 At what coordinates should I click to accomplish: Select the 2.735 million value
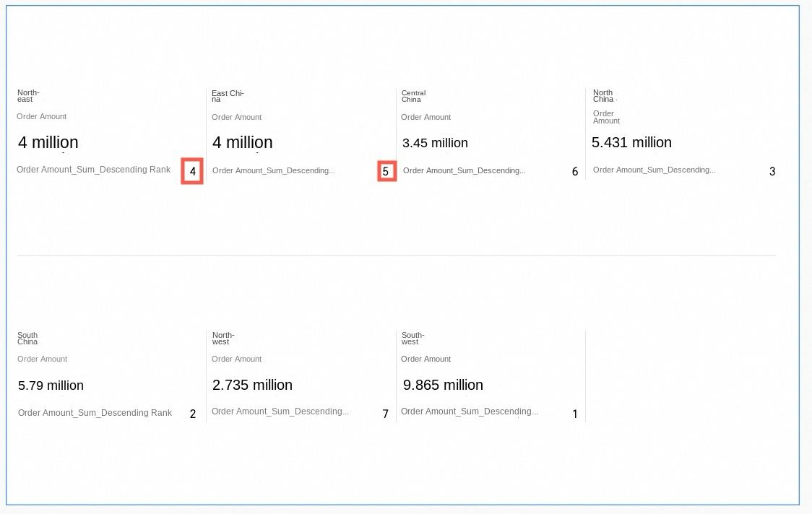point(252,385)
